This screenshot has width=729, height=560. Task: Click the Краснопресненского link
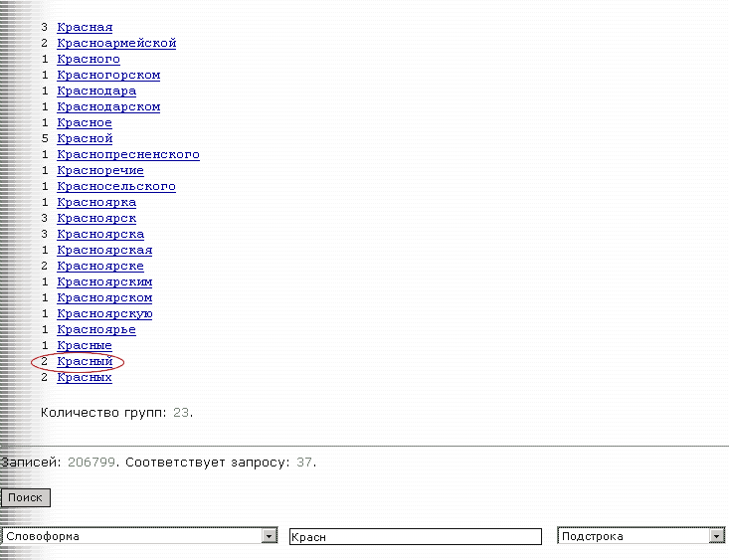click(x=128, y=154)
